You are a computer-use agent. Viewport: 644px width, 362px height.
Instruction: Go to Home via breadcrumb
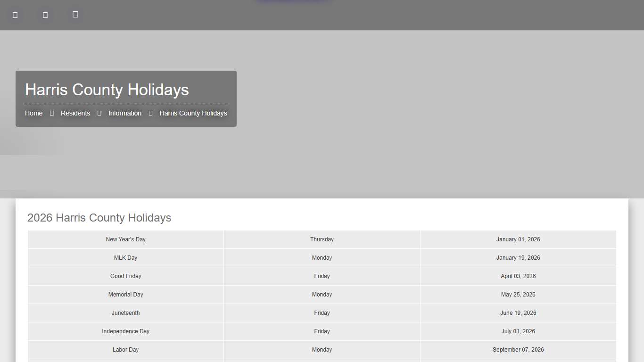[34, 113]
